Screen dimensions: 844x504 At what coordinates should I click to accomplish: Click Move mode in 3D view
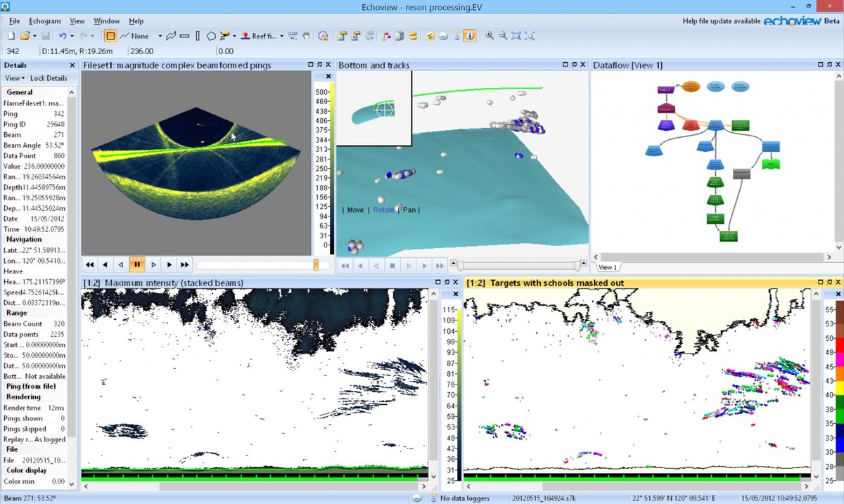point(355,209)
